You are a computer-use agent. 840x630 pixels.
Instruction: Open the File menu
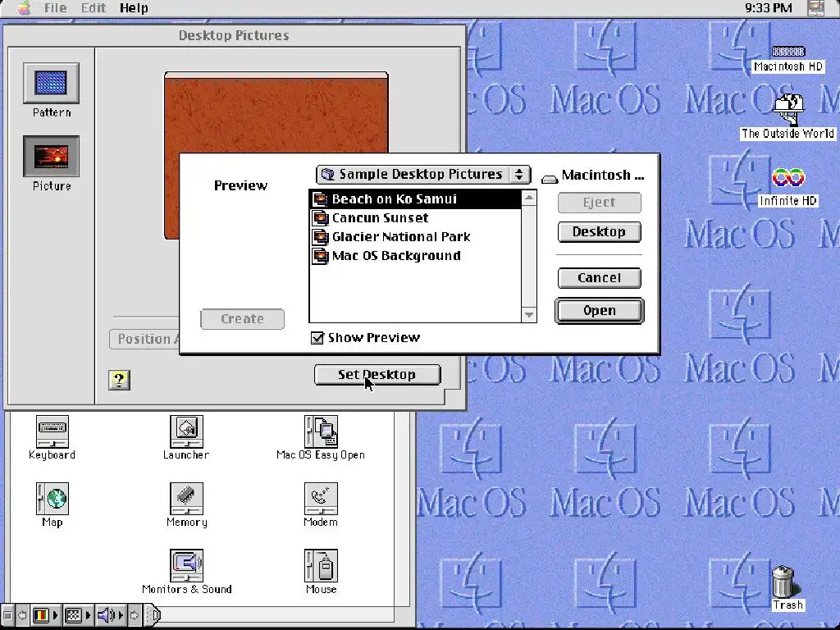(x=55, y=8)
